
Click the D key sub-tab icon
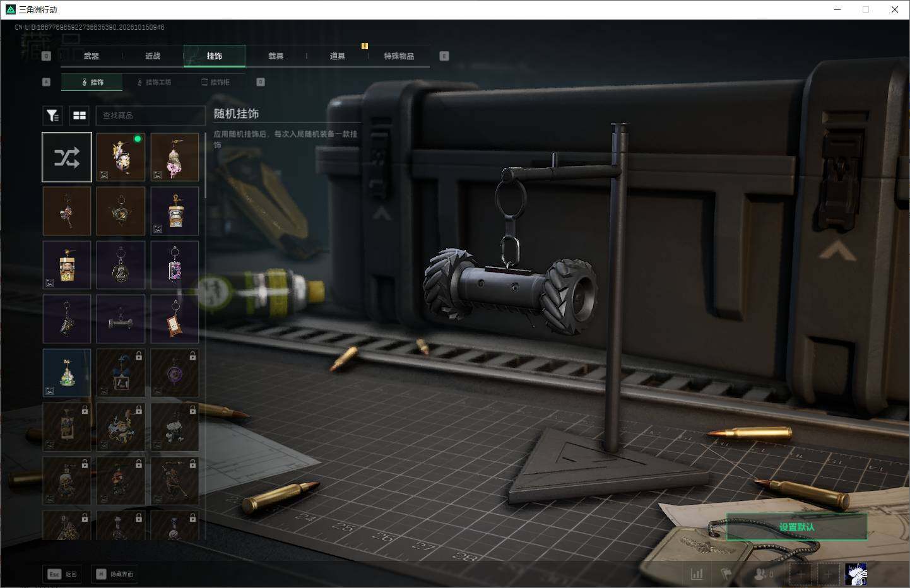tap(261, 82)
